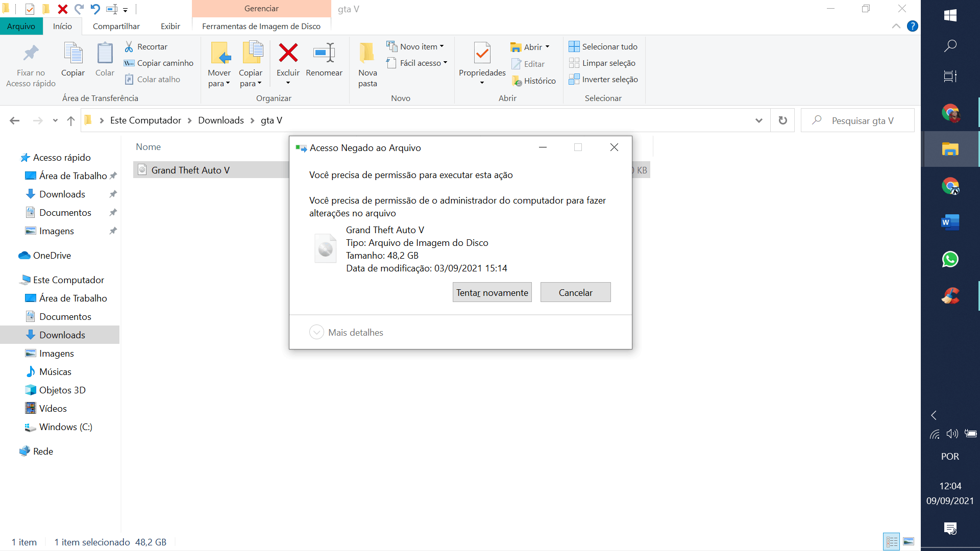The width and height of the screenshot is (980, 551).
Task: Create a Nova pasta
Action: 367,65
